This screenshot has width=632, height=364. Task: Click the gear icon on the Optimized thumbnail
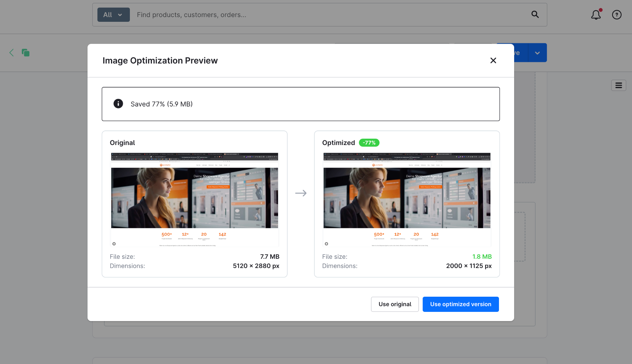[x=326, y=244]
